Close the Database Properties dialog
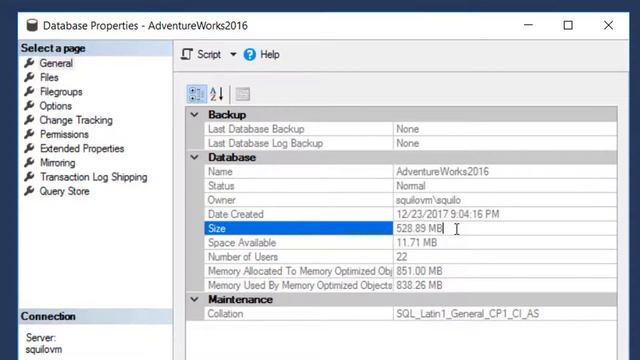 click(608, 25)
